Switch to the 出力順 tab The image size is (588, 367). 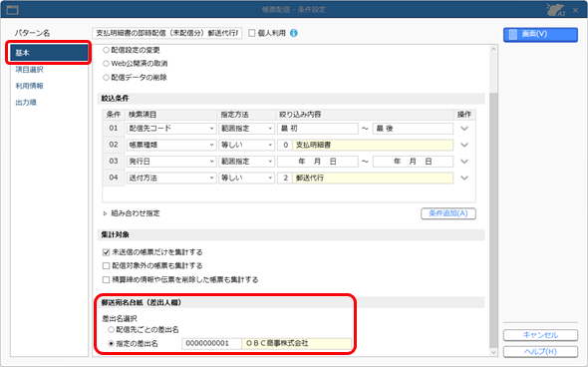(x=26, y=103)
